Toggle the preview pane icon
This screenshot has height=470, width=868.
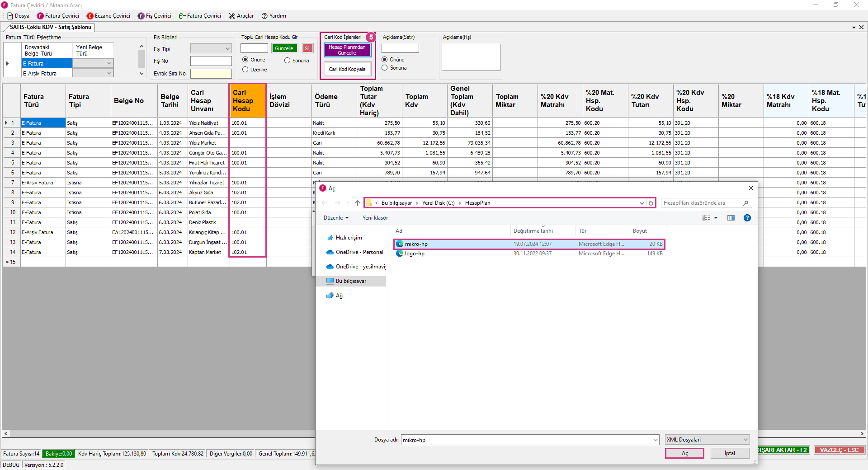731,218
